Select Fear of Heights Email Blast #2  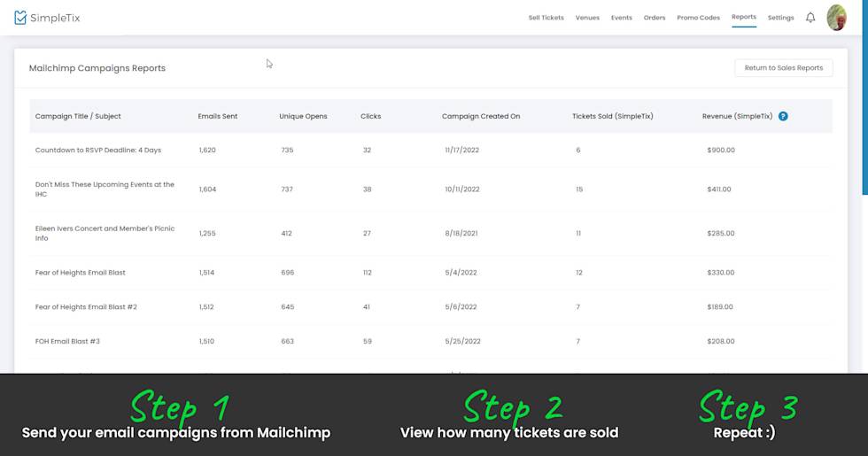click(86, 306)
